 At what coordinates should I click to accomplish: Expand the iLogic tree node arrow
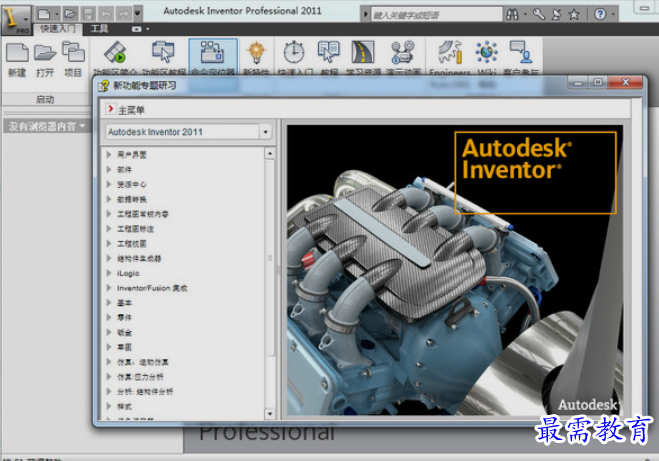click(109, 273)
